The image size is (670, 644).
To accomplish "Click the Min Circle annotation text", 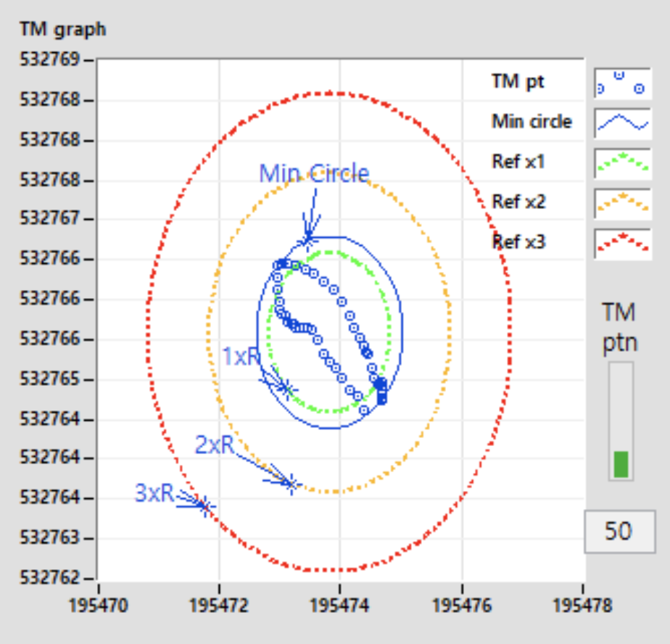I will (x=314, y=173).
